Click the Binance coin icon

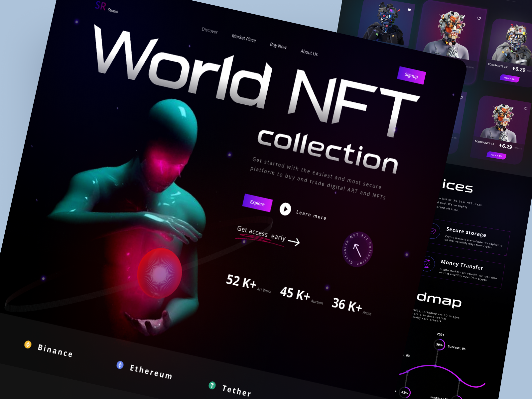[x=28, y=344]
